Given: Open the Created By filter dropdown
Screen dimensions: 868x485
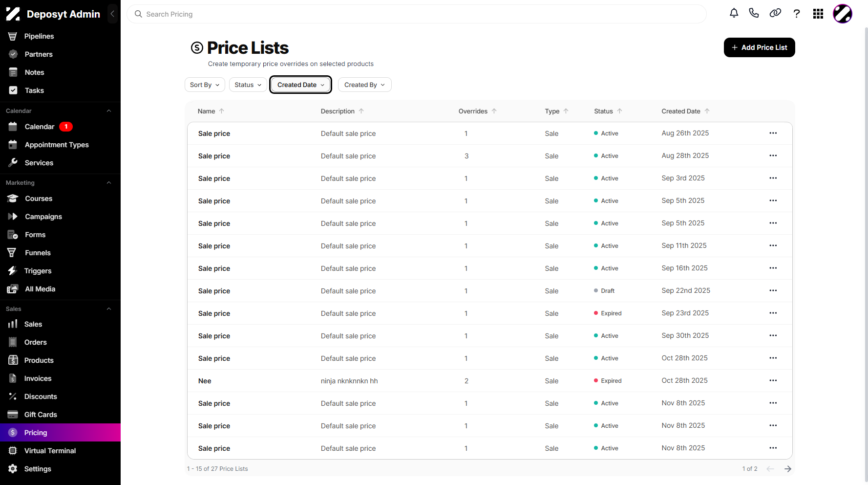Looking at the screenshot, I should (x=365, y=85).
